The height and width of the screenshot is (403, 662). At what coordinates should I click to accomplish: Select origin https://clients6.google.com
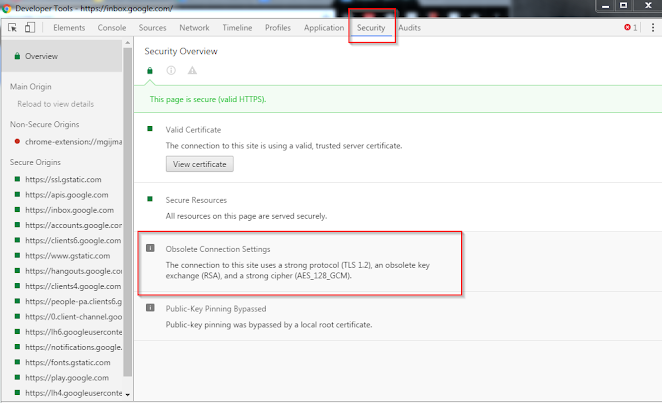point(73,240)
